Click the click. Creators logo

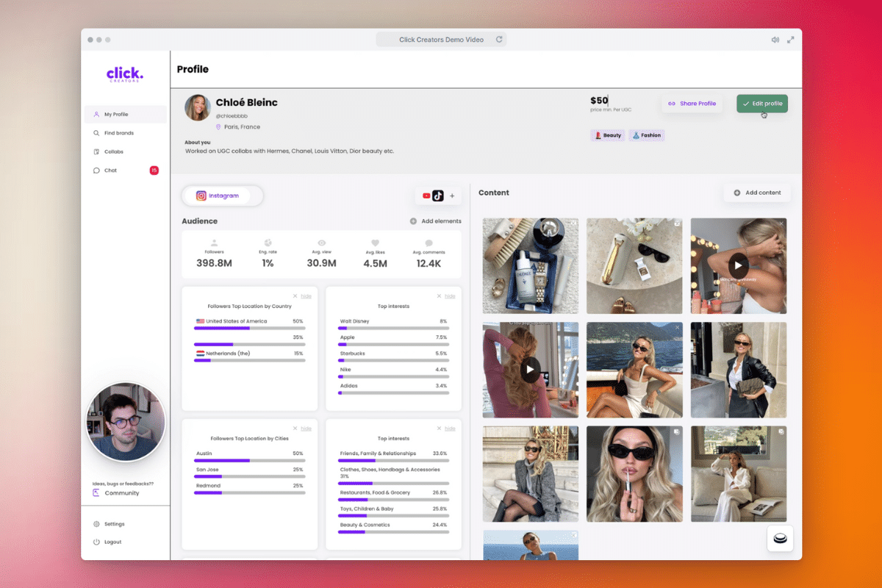point(125,74)
